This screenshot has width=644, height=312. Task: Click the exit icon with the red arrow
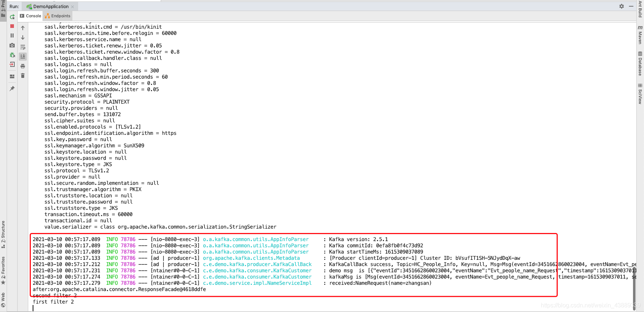[12, 64]
